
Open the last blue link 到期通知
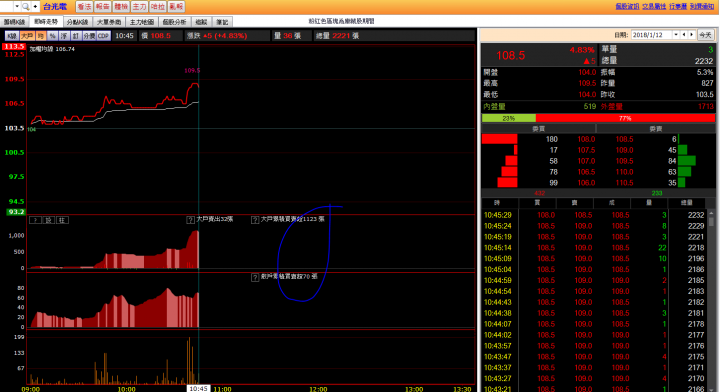click(702, 6)
